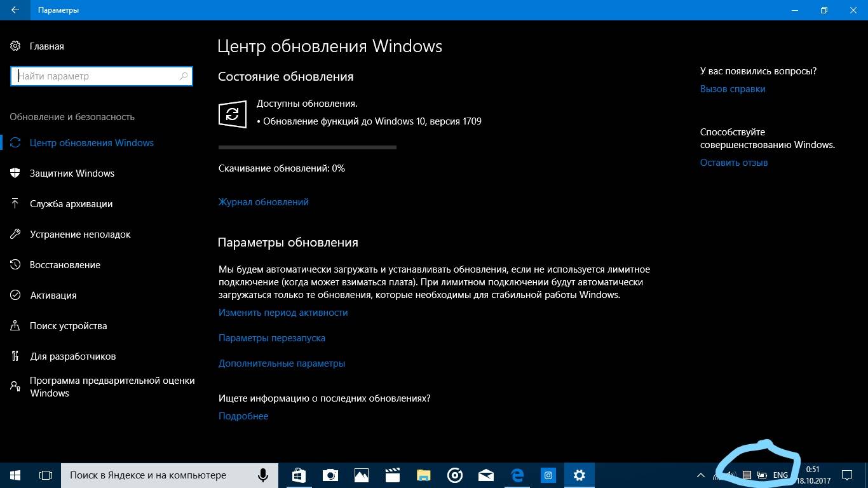Open the Windows Start menu
Image resolution: width=868 pixels, height=488 pixels.
[x=15, y=475]
